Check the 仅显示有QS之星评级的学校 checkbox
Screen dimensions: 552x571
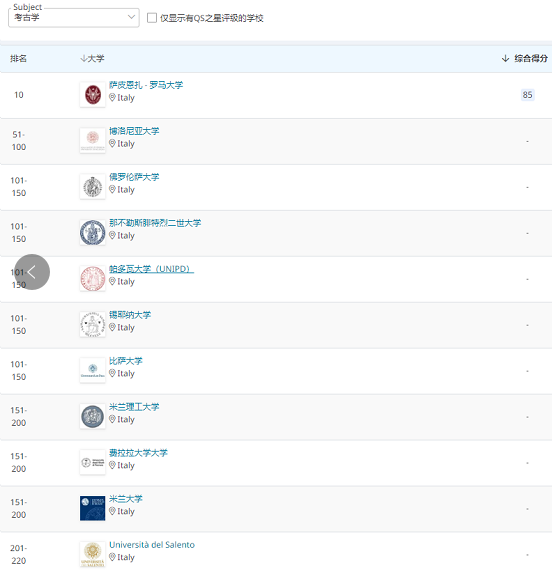tap(152, 18)
